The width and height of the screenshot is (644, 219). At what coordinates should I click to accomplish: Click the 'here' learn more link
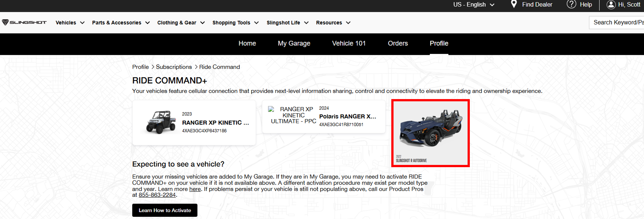point(195,189)
